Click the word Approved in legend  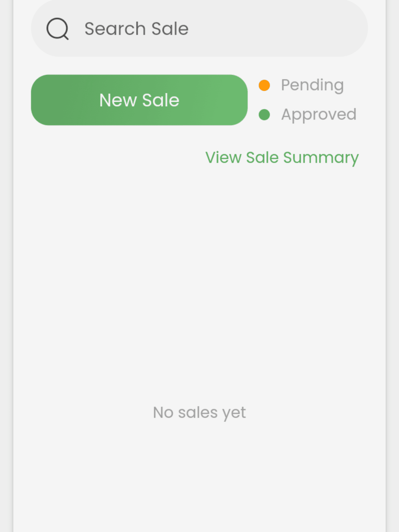319,115
